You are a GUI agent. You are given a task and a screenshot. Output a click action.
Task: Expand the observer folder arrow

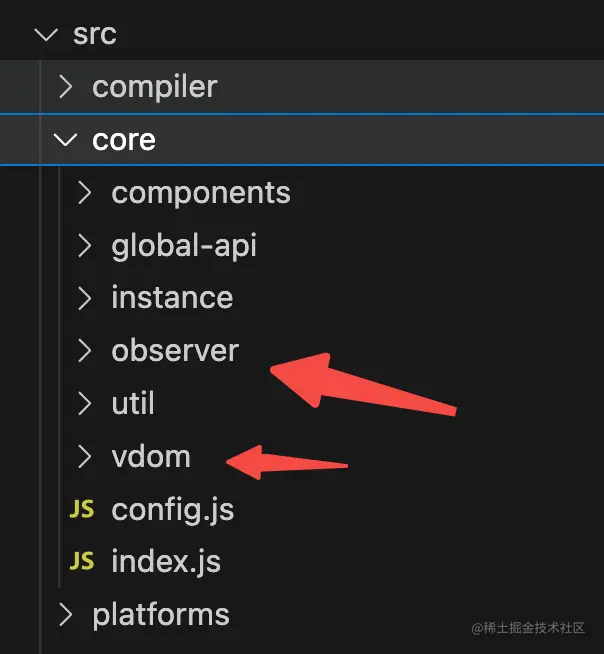pos(85,351)
